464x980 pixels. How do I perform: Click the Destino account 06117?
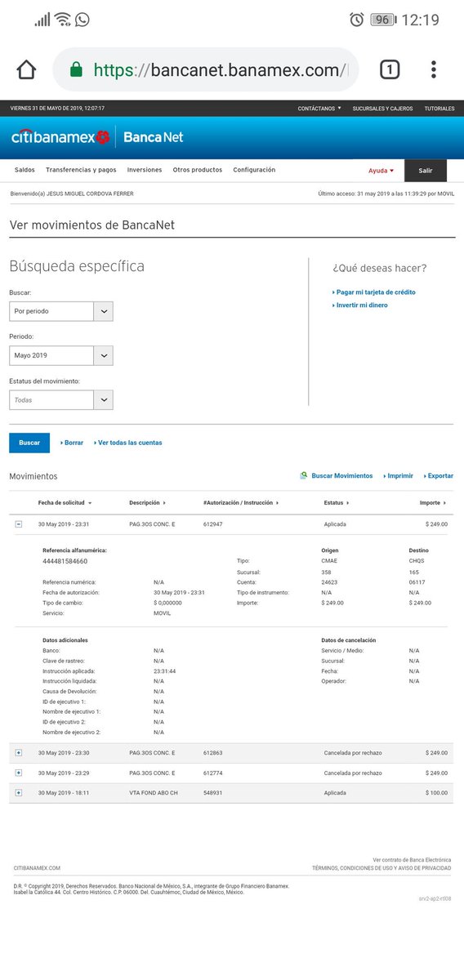pos(417,582)
